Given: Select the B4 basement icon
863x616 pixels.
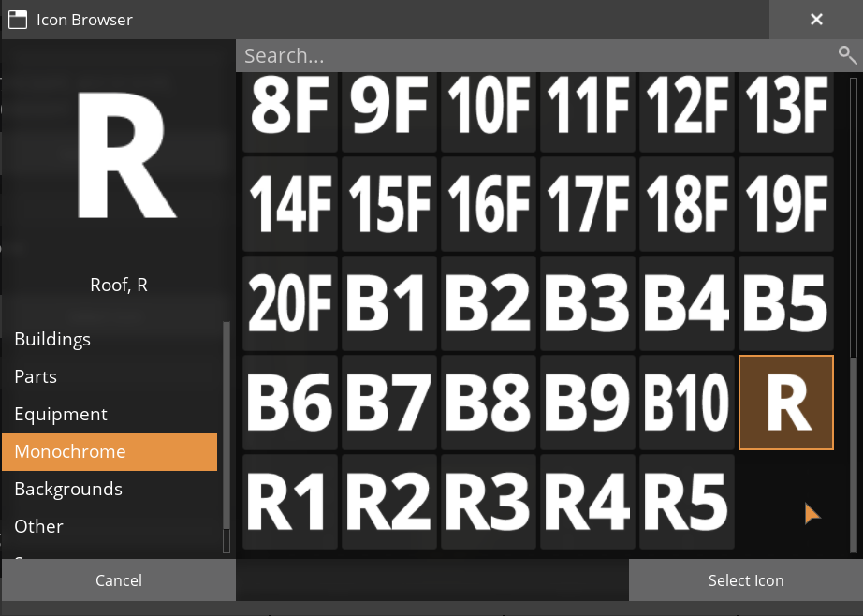Looking at the screenshot, I should 687,303.
